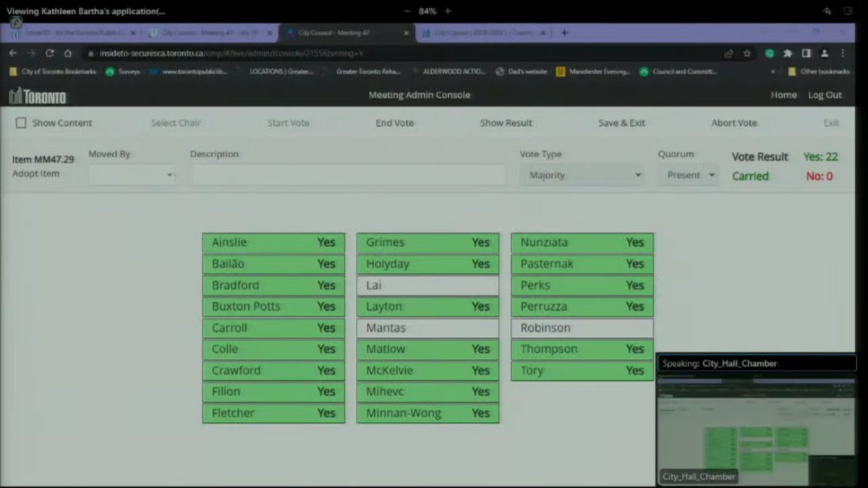Select the blank Mantas vote tile
Viewport: 868px width, 488px height.
point(427,328)
